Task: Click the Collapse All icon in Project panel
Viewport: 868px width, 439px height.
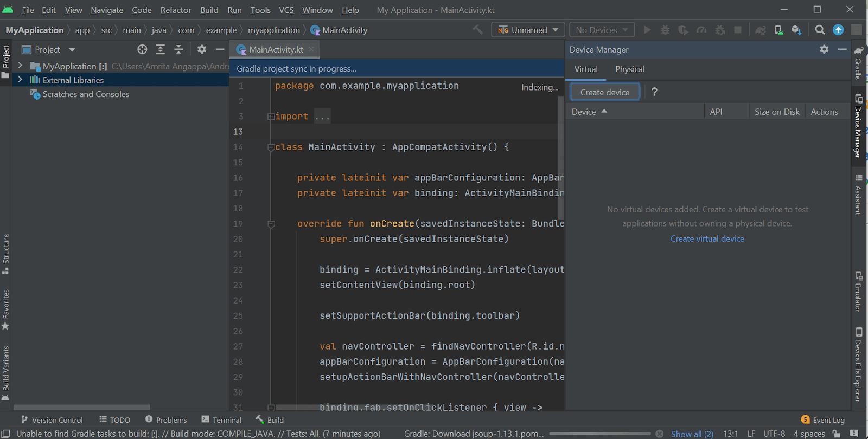Action: click(178, 49)
